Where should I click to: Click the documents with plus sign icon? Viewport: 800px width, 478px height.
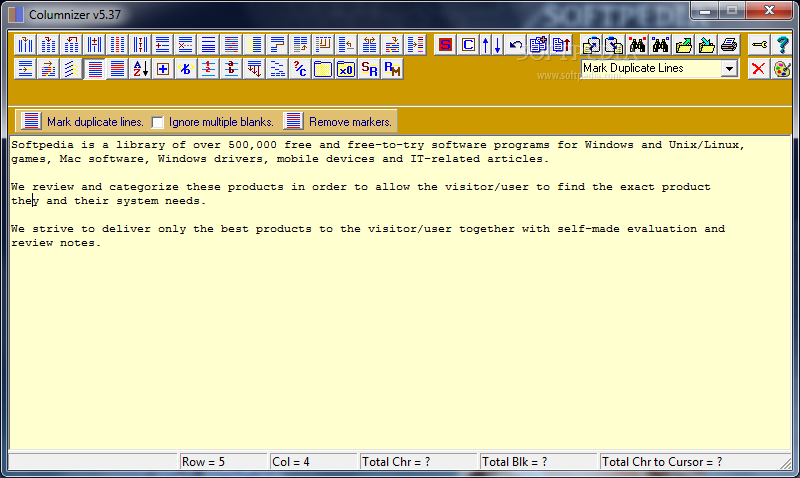(x=538, y=45)
